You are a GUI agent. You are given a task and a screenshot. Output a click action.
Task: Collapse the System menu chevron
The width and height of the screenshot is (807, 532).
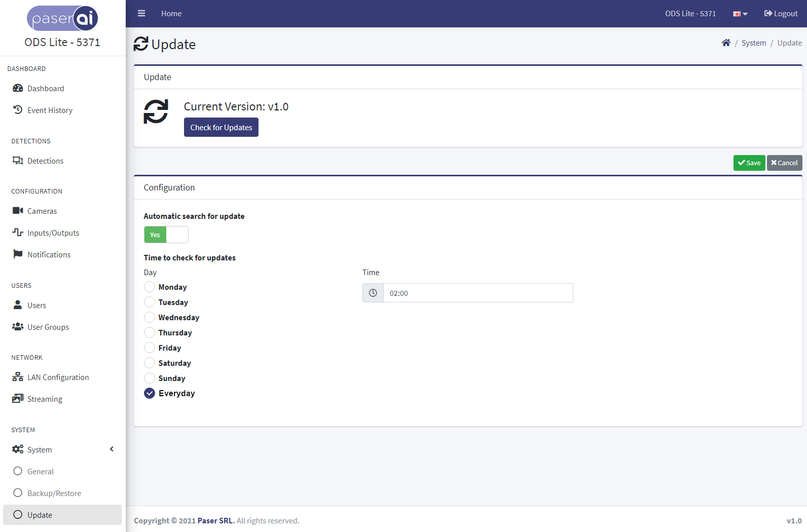(112, 449)
